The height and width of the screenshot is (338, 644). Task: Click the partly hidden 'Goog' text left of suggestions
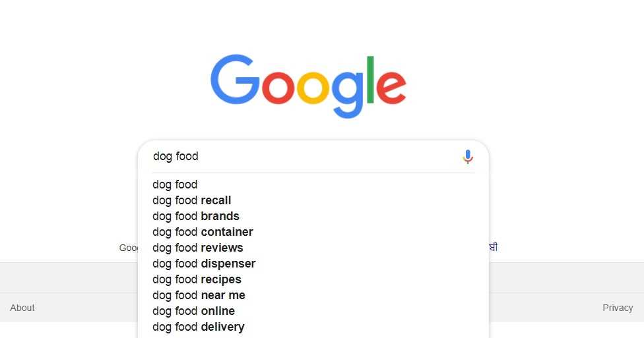point(129,248)
